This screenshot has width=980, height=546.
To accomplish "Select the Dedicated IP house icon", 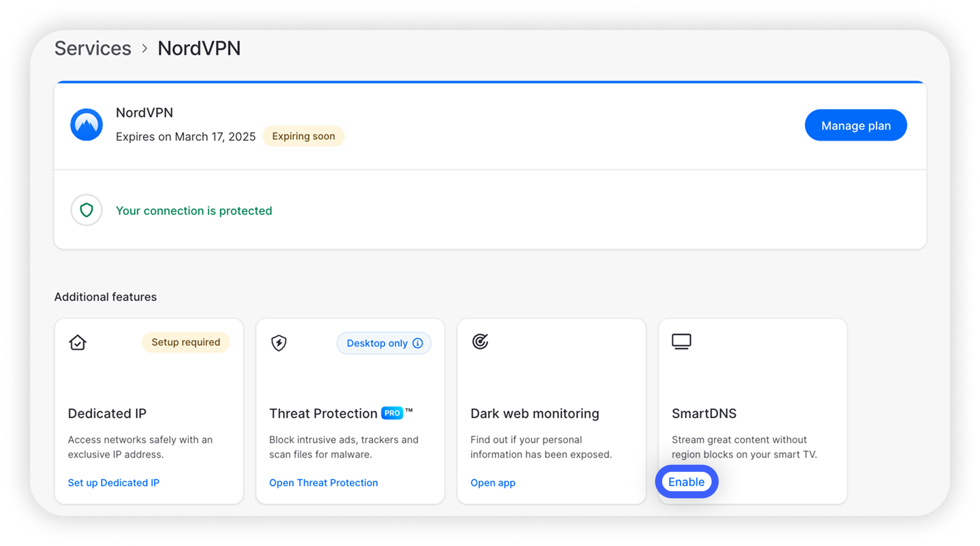I will coord(77,342).
